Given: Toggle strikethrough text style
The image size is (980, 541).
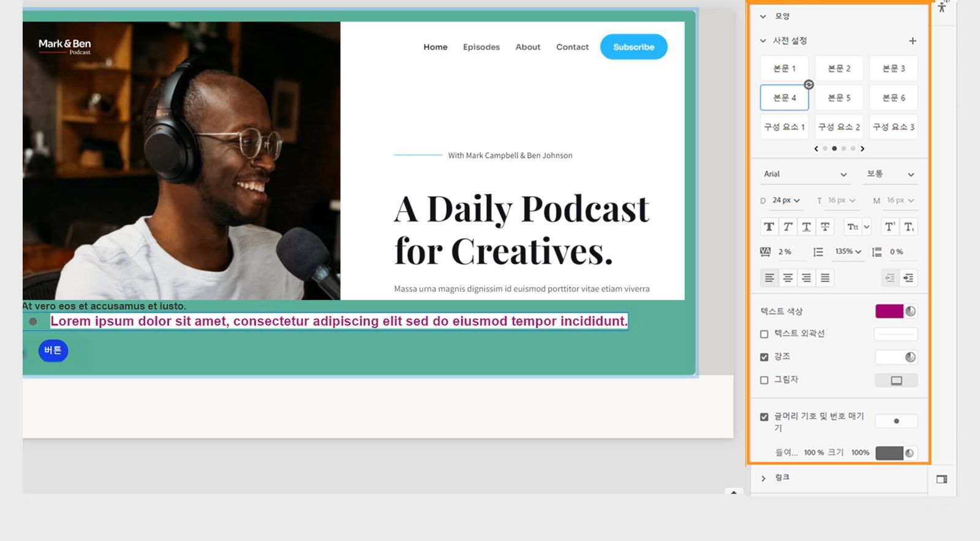Looking at the screenshot, I should pos(825,227).
